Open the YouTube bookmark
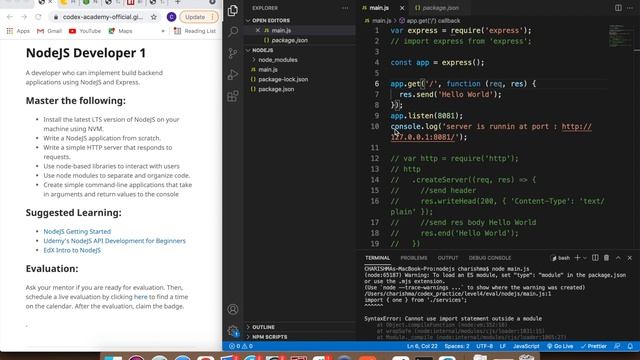Screen dimensions: 640x360 tap(85, 31)
